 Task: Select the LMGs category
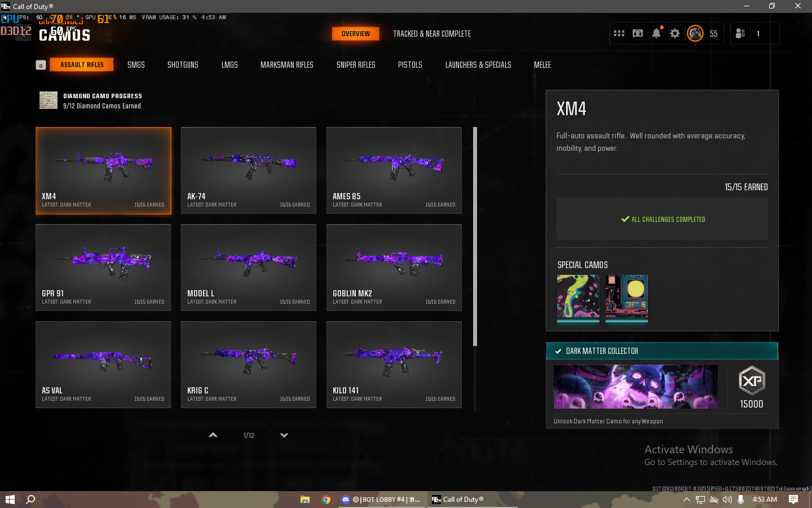tap(230, 65)
